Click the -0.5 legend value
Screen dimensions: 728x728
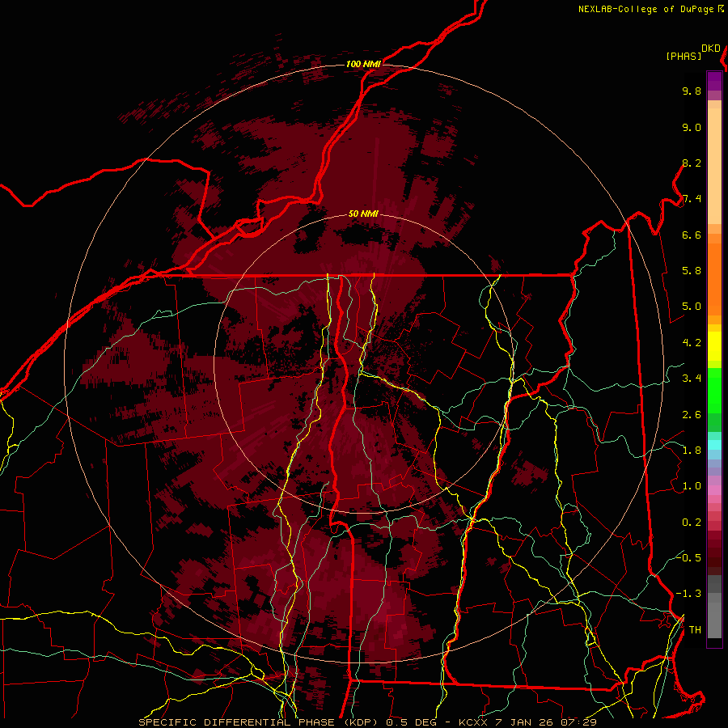coord(688,558)
